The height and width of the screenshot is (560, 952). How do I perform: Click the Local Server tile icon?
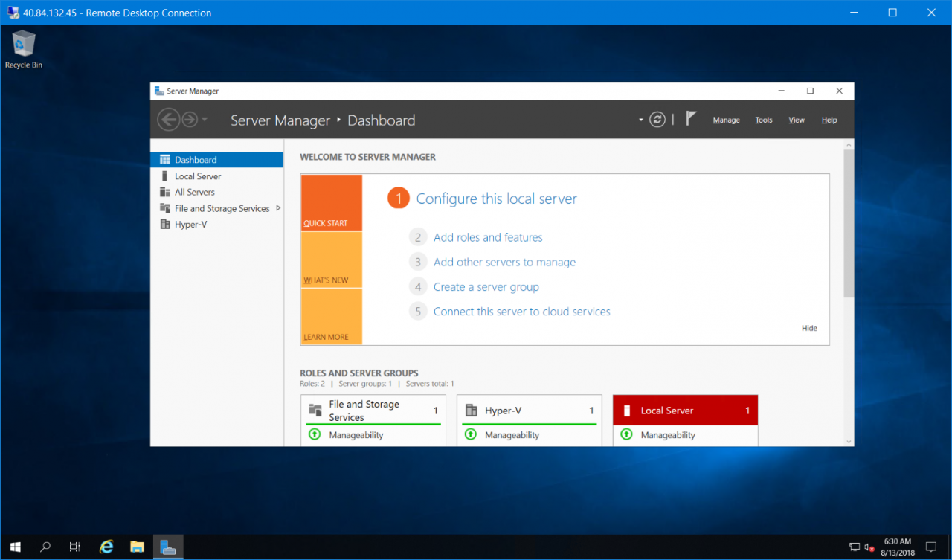pyautogui.click(x=626, y=411)
